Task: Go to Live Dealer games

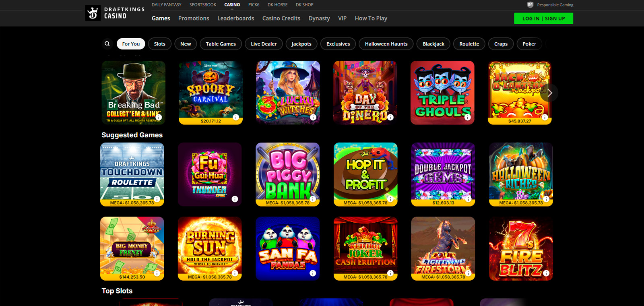Action: (264, 44)
